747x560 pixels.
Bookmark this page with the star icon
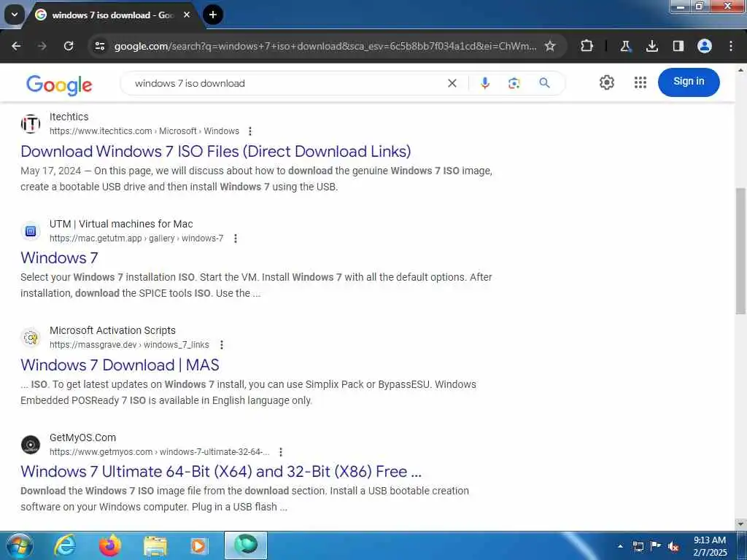pos(550,46)
